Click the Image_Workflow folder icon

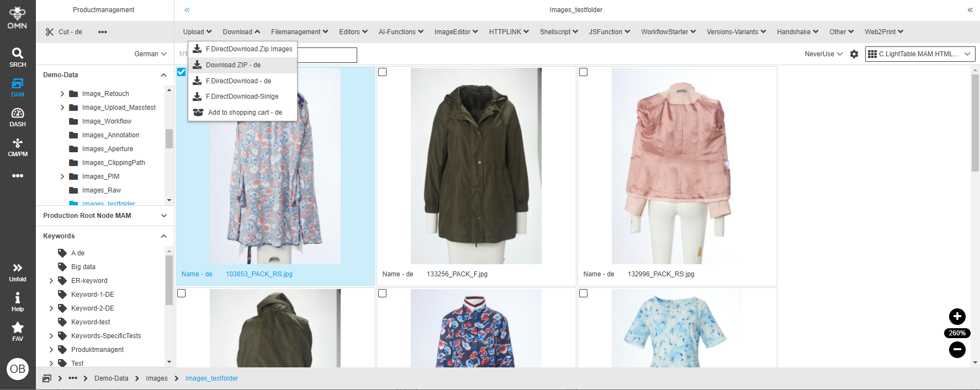tap(73, 121)
